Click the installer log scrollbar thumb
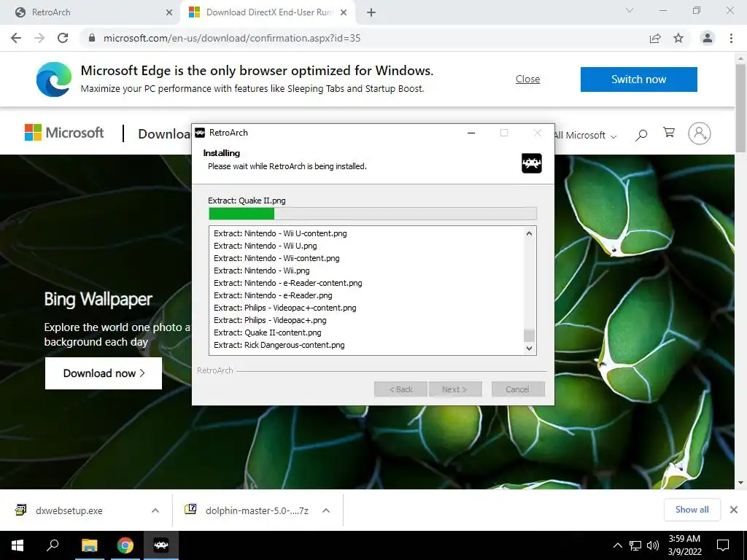This screenshot has height=560, width=747. [x=529, y=335]
